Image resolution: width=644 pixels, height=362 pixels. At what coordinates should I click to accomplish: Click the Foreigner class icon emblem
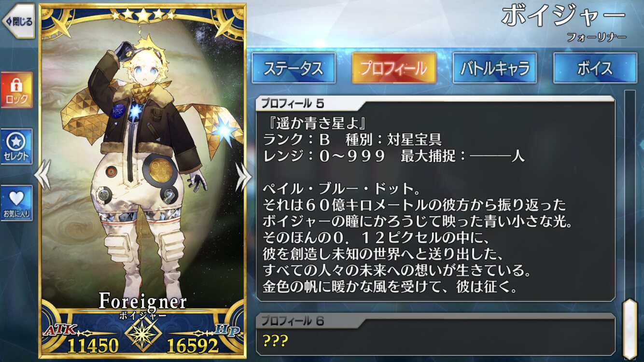pos(142,334)
